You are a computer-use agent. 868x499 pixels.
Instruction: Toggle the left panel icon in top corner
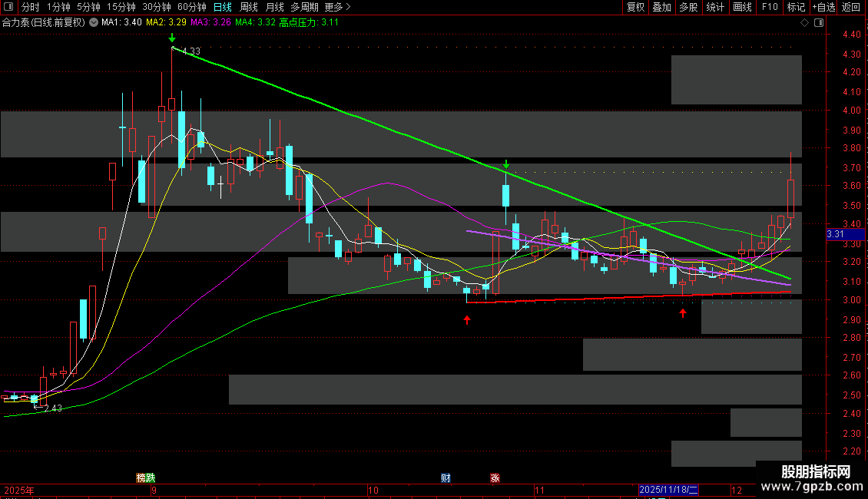point(8,7)
